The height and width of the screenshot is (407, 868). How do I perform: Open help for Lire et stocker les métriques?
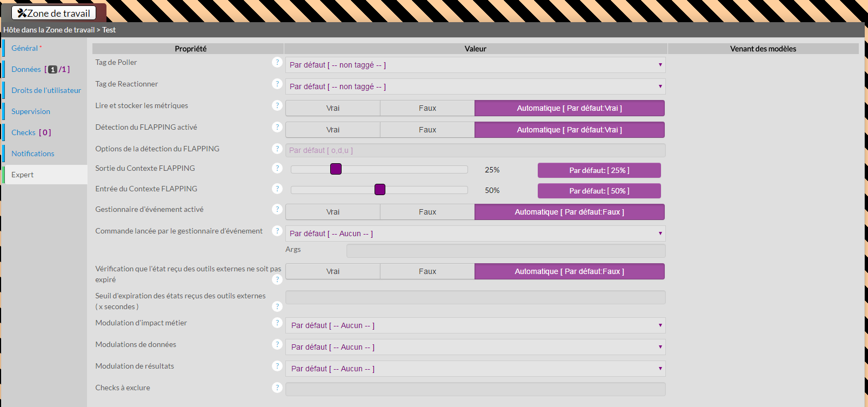tap(277, 105)
